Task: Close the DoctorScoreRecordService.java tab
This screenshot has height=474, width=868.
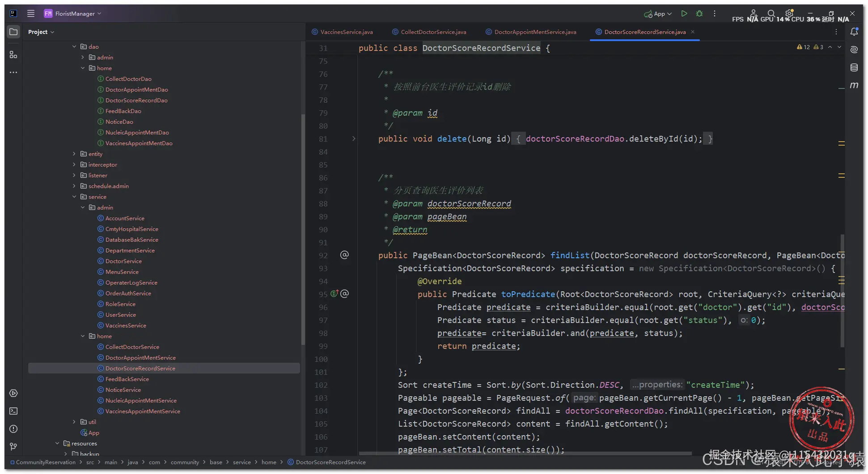Action: (693, 32)
